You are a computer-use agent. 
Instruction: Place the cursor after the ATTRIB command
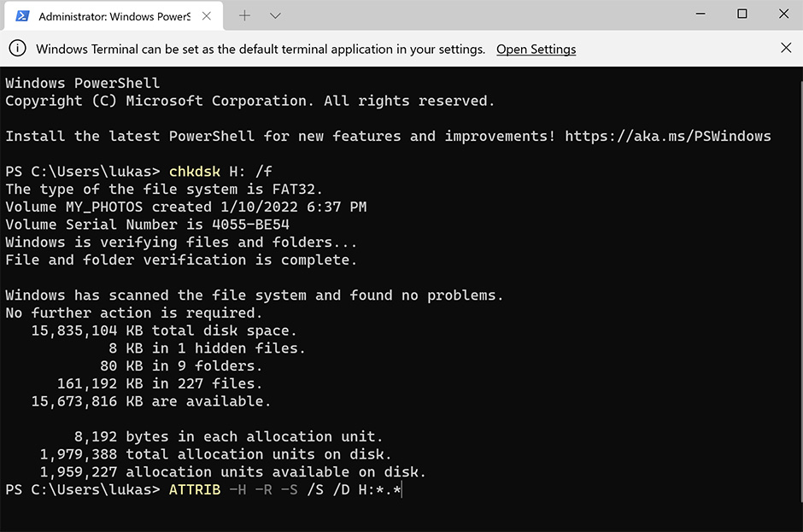click(x=401, y=489)
